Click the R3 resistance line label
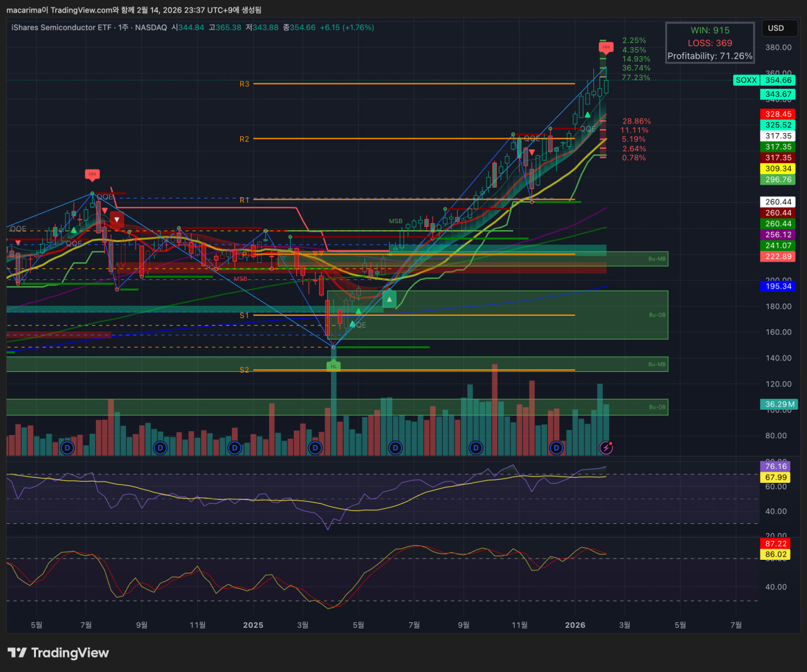This screenshot has height=672, width=807. [x=244, y=84]
